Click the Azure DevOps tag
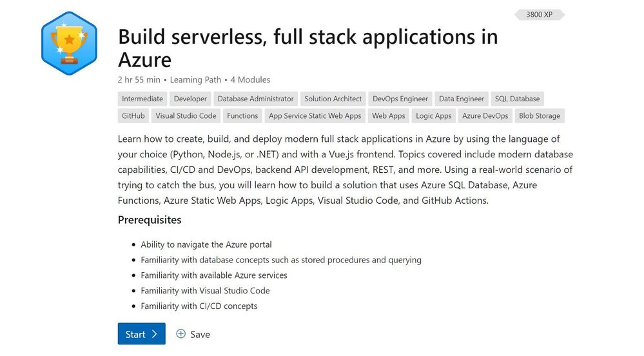The height and width of the screenshot is (356, 644). [485, 116]
